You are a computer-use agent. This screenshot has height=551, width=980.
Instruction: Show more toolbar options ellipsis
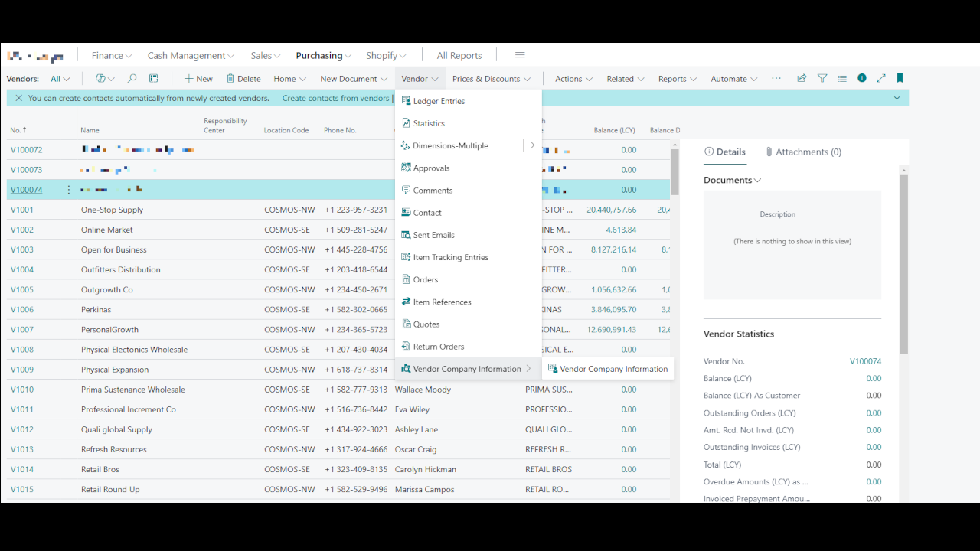[776, 78]
